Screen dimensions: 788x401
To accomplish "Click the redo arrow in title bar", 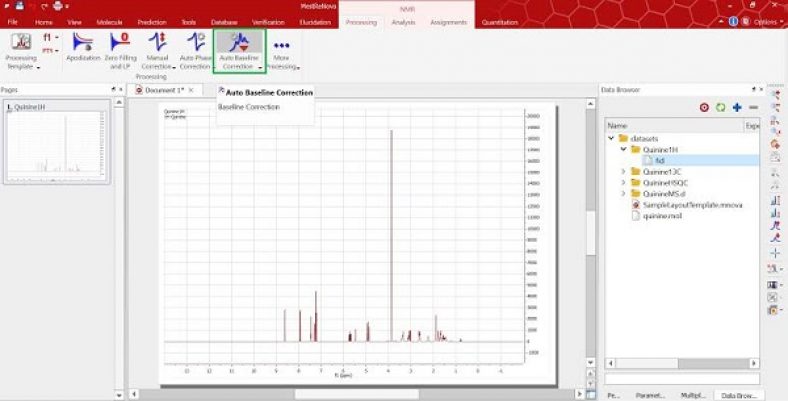I will click(x=43, y=7).
